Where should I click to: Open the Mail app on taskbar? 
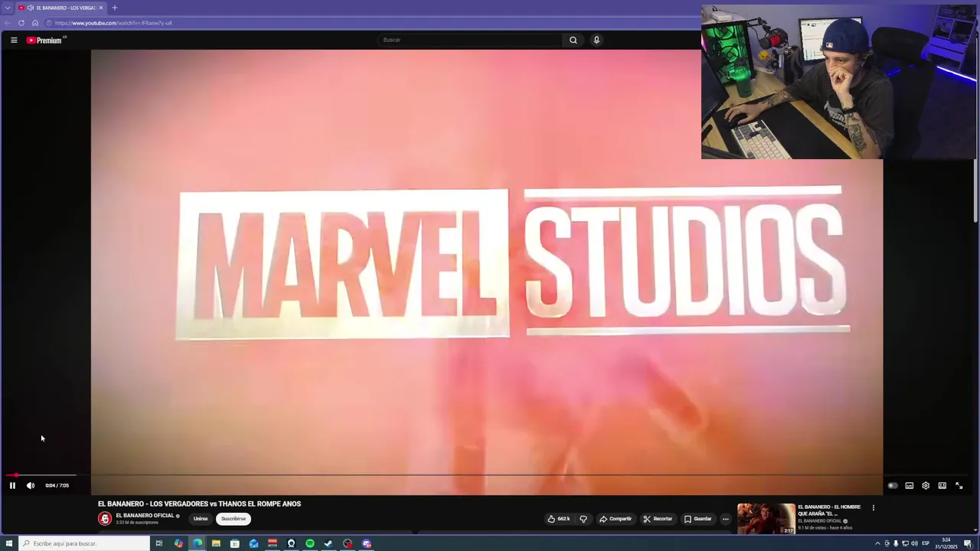[x=253, y=543]
